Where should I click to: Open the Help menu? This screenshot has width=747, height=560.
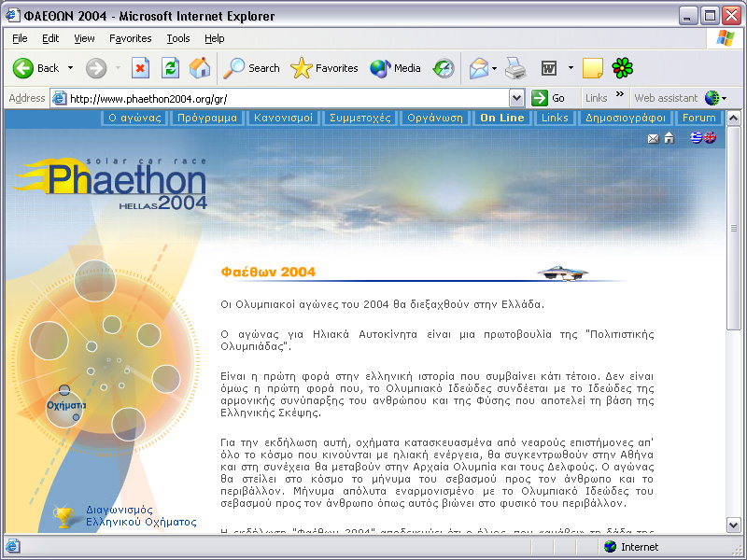(x=215, y=38)
